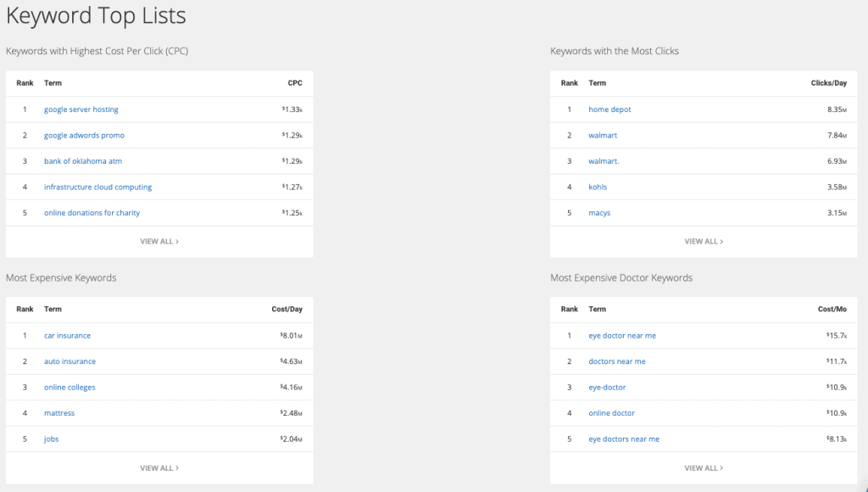Open the 'online colleges' keyword
868x492 pixels.
click(70, 388)
